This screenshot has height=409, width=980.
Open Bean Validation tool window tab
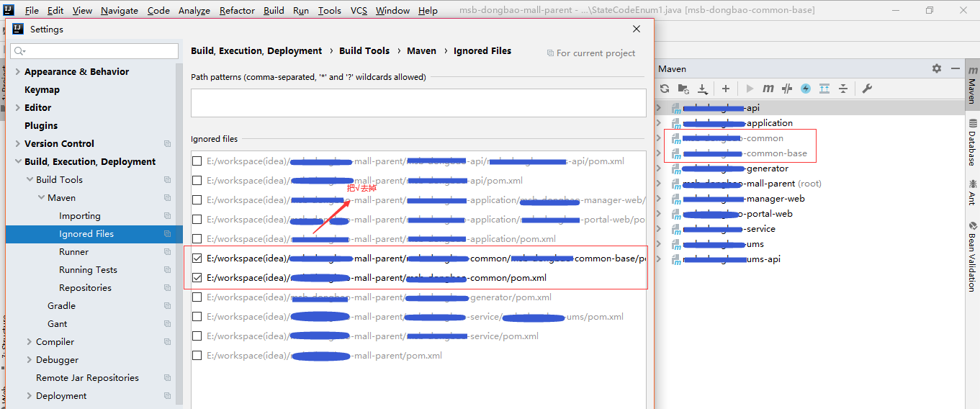coord(972,256)
